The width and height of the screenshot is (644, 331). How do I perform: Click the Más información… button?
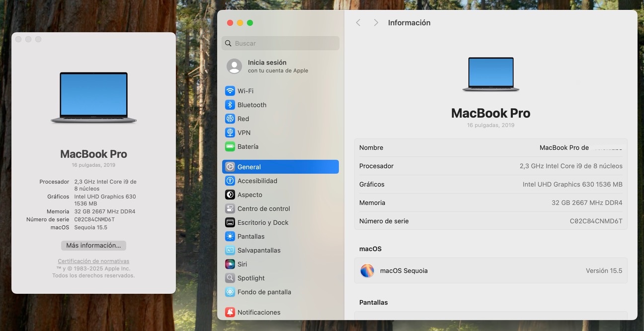click(93, 245)
